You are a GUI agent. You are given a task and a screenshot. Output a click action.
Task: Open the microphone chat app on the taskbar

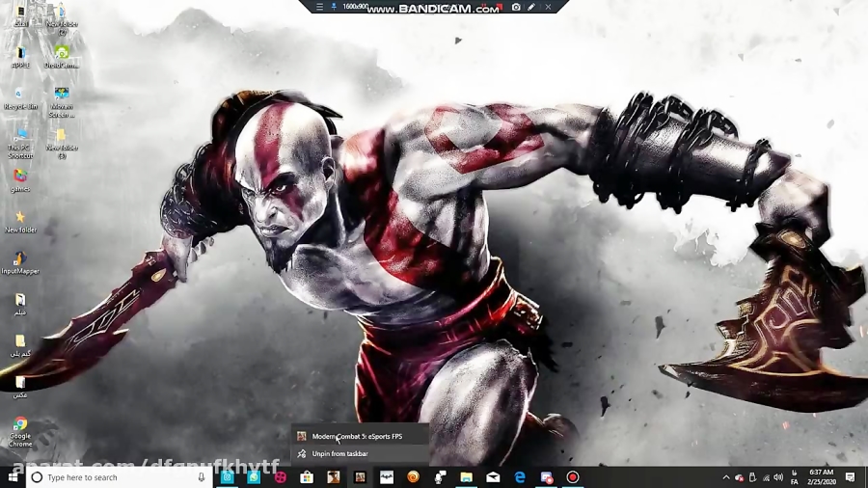click(x=440, y=477)
